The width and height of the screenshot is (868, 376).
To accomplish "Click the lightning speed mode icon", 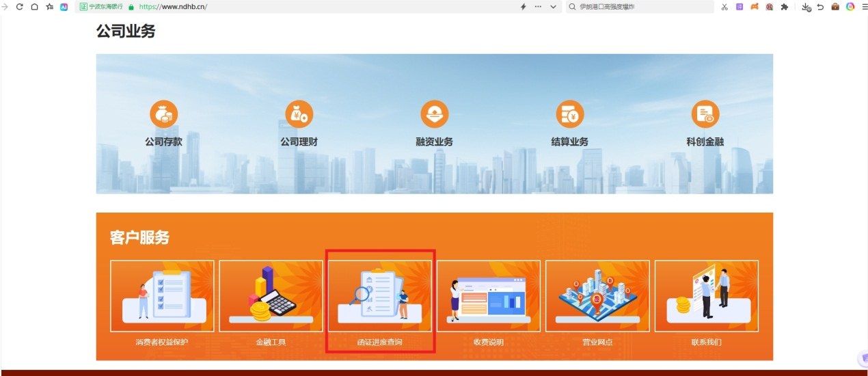I will click(524, 7).
